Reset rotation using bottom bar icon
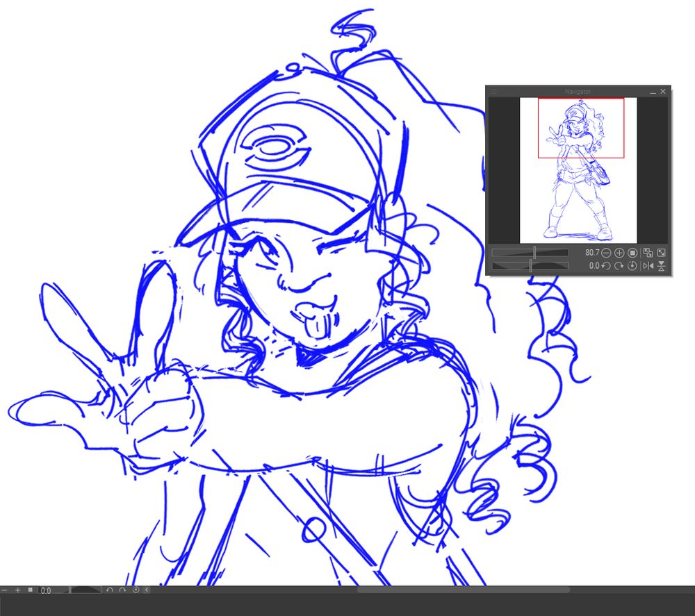695x616 pixels. [136, 590]
